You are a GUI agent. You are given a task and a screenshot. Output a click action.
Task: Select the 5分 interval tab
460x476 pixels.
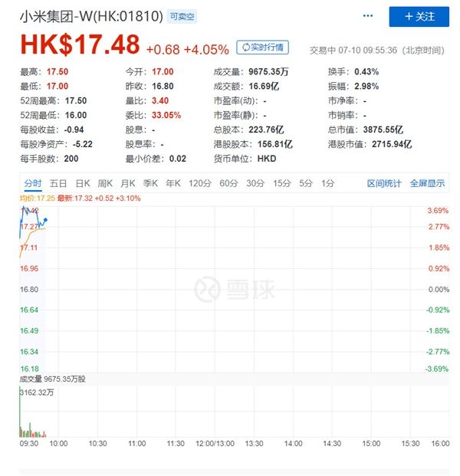(x=306, y=183)
